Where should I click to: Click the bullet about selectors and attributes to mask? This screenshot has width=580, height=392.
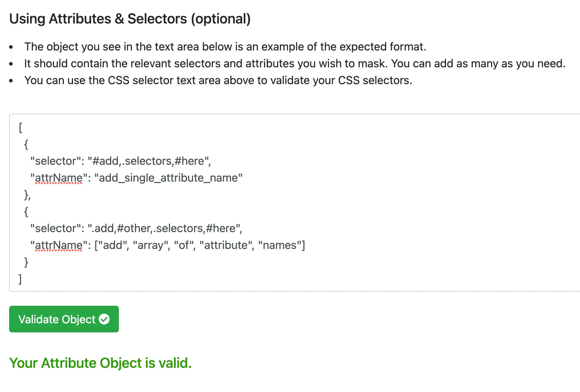point(295,63)
